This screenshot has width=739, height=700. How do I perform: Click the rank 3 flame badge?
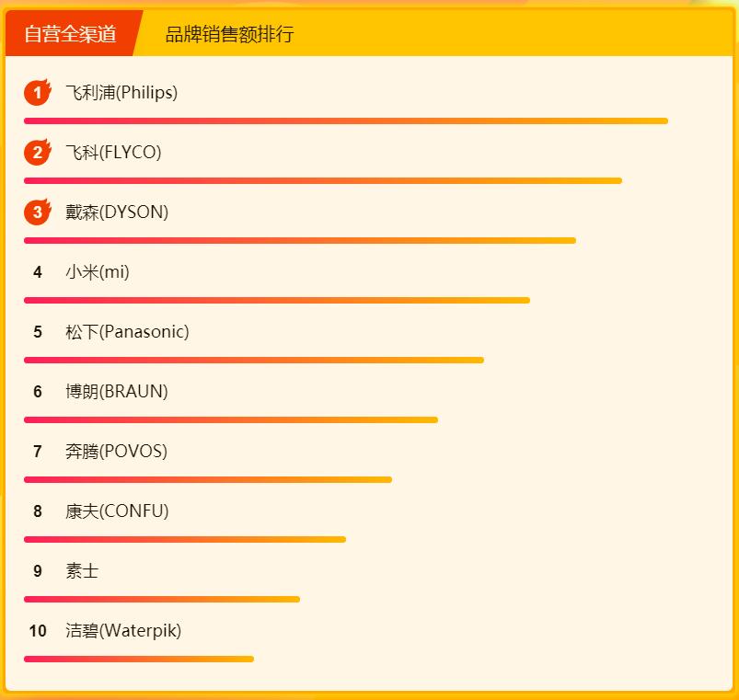coord(37,212)
